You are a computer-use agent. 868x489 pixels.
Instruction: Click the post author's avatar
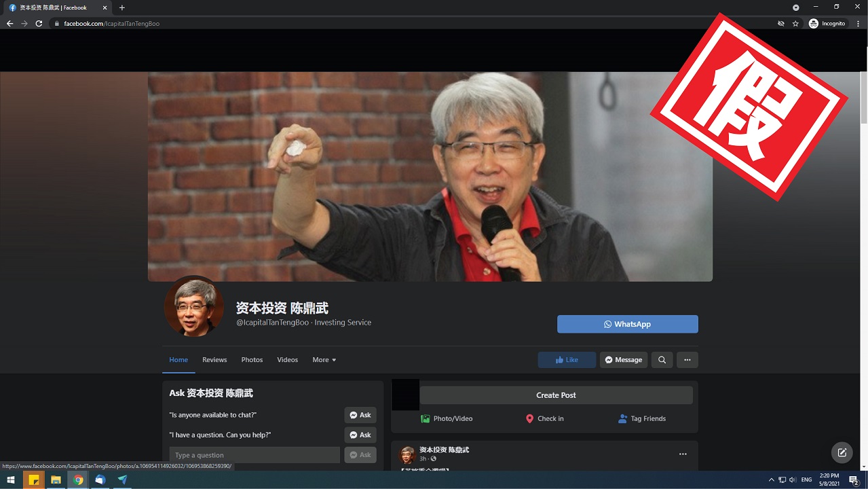point(407,455)
